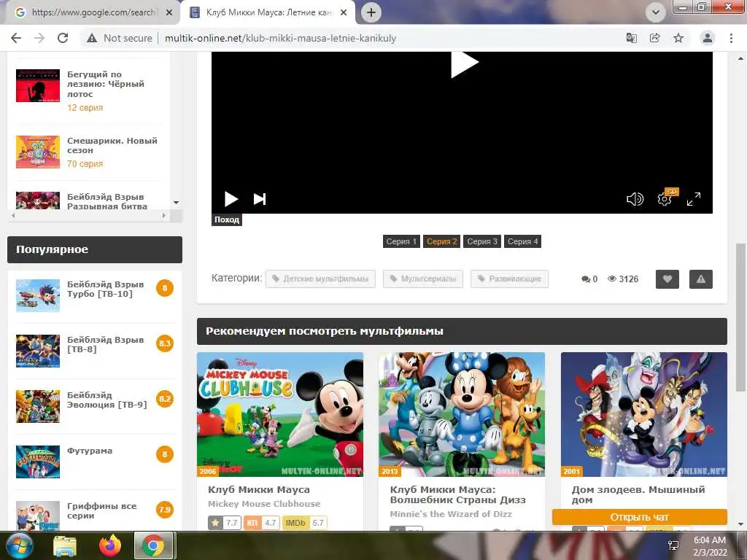747x560 pixels.
Task: Open Смешарики. Новый сезон entry
Action: pos(112,145)
